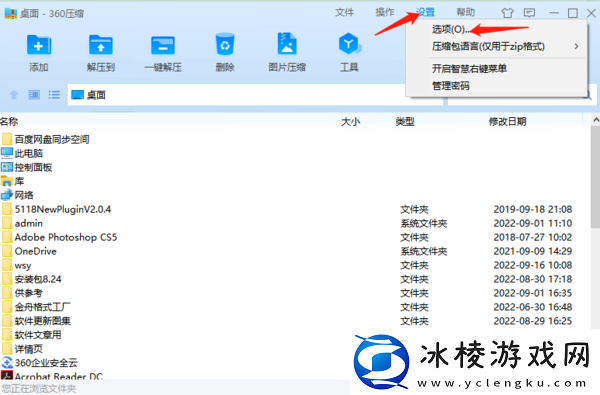Click the 桌面 address path field

[255, 95]
